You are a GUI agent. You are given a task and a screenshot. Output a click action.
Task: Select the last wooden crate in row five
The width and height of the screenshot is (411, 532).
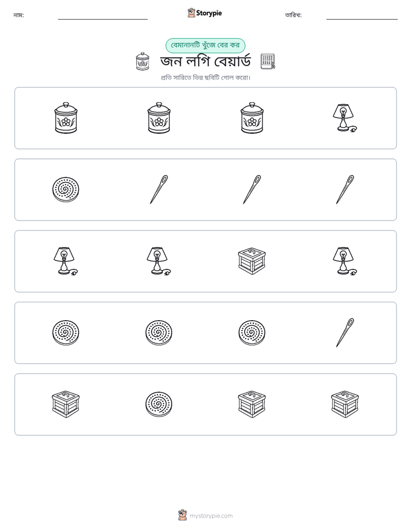[345, 404]
